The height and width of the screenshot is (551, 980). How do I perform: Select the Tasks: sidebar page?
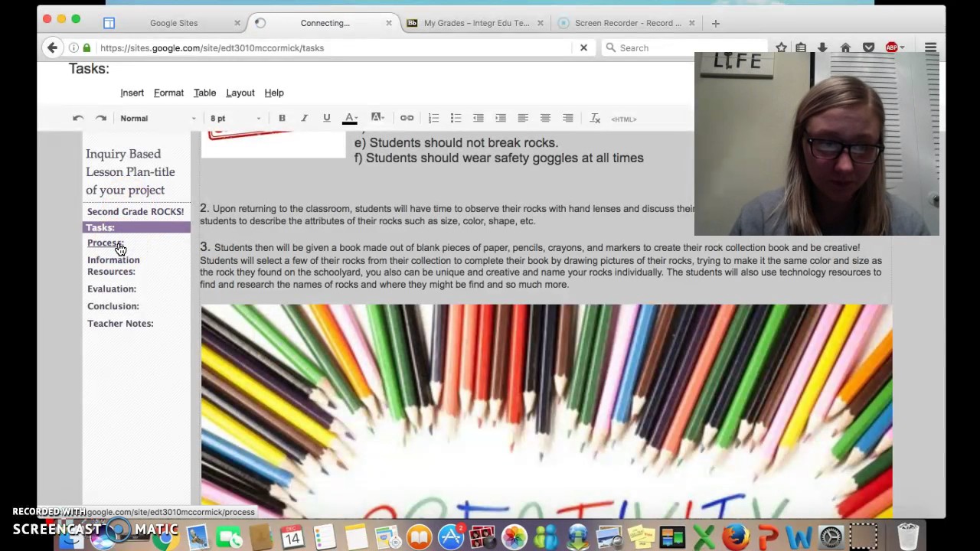[x=136, y=227]
